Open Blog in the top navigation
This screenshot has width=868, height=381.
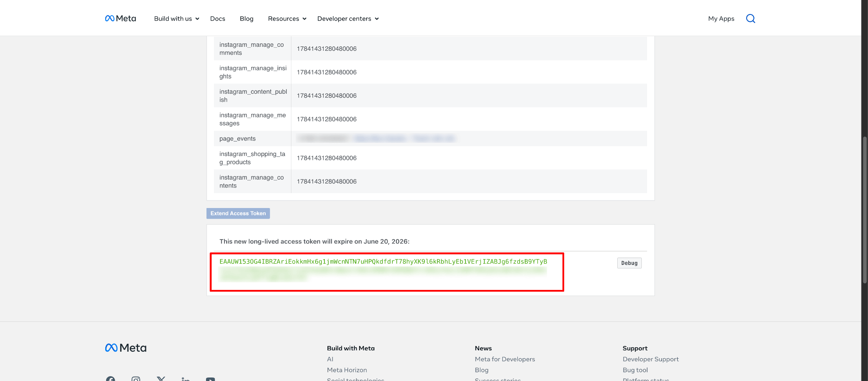click(246, 18)
